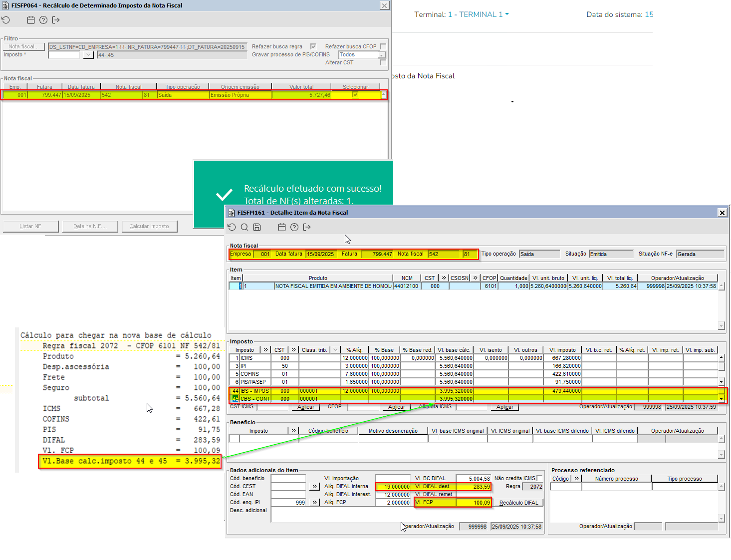
Task: Open Imposto lookup arrows in Imposto grid header
Action: pos(266,350)
